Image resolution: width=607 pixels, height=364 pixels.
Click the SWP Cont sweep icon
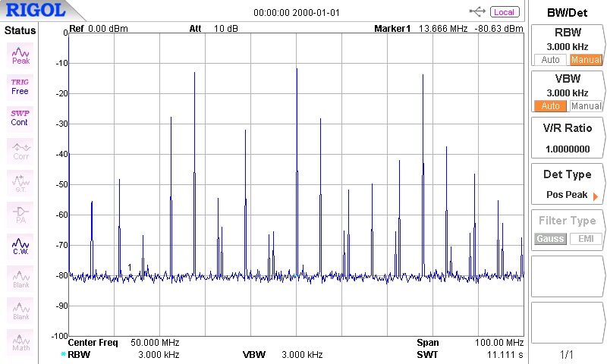(20, 118)
